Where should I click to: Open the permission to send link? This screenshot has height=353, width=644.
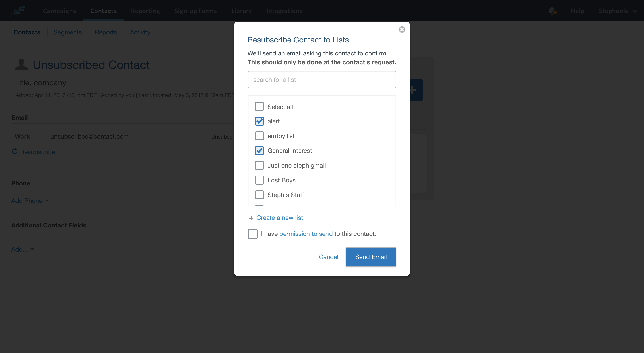coord(306,234)
